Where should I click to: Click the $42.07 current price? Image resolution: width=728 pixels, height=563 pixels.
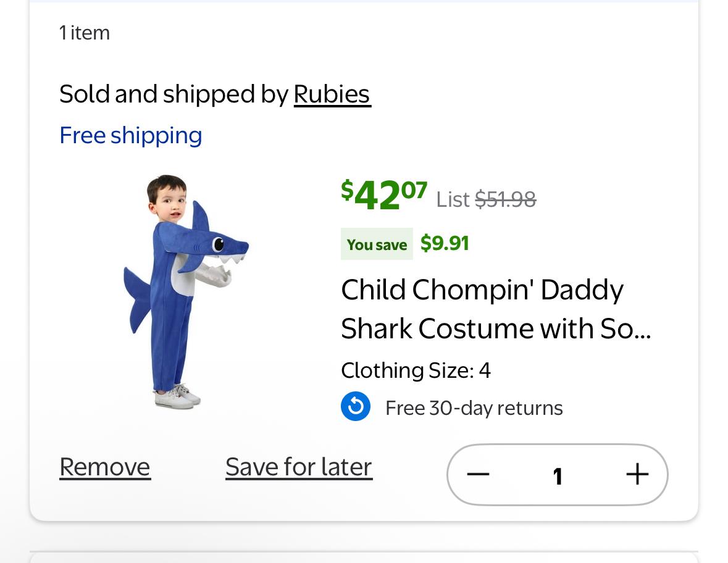point(384,195)
